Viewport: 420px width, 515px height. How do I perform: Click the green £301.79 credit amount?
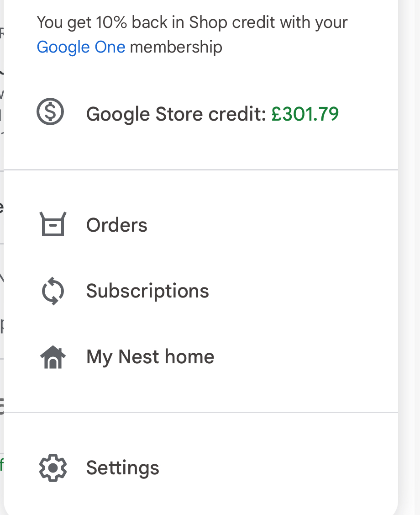click(x=305, y=114)
